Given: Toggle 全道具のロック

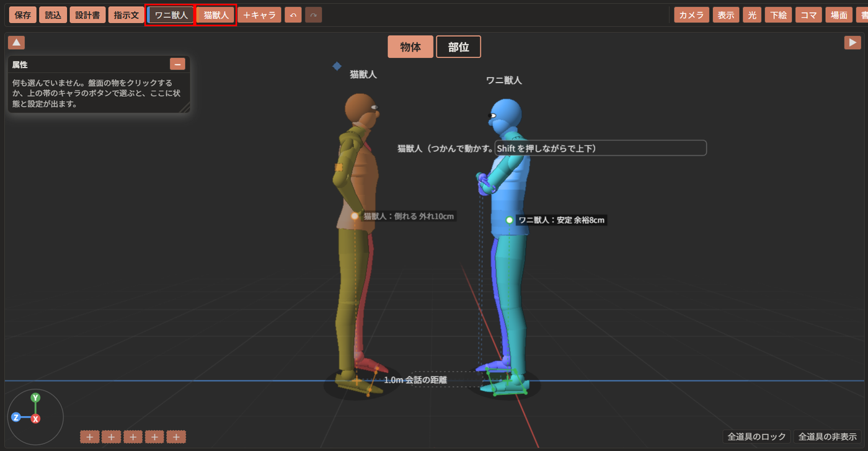Looking at the screenshot, I should [x=757, y=437].
